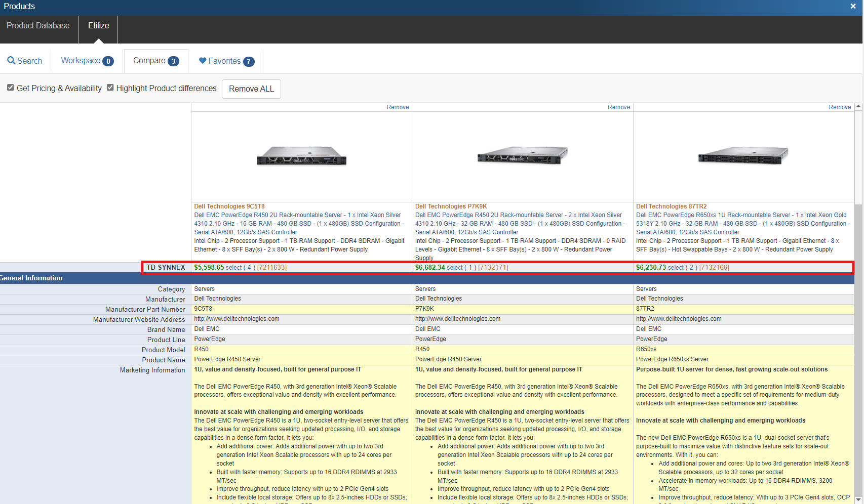
Task: Click scrollbar up arrow
Action: pyautogui.click(x=858, y=107)
